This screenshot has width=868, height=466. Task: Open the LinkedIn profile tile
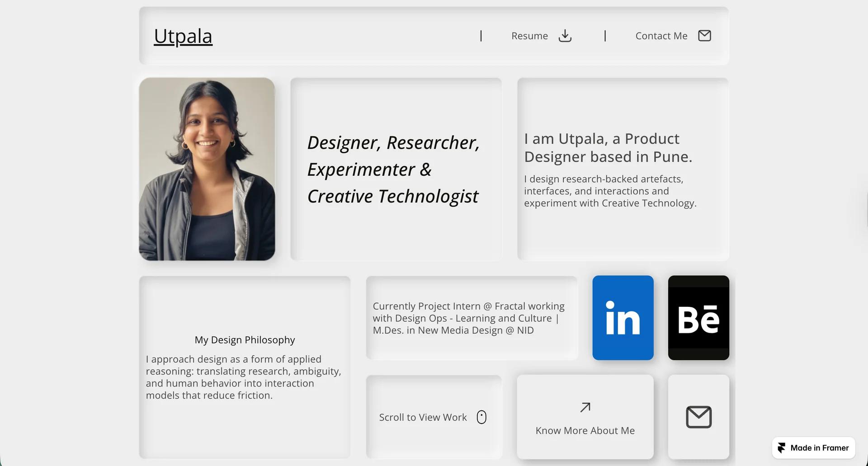(x=623, y=318)
